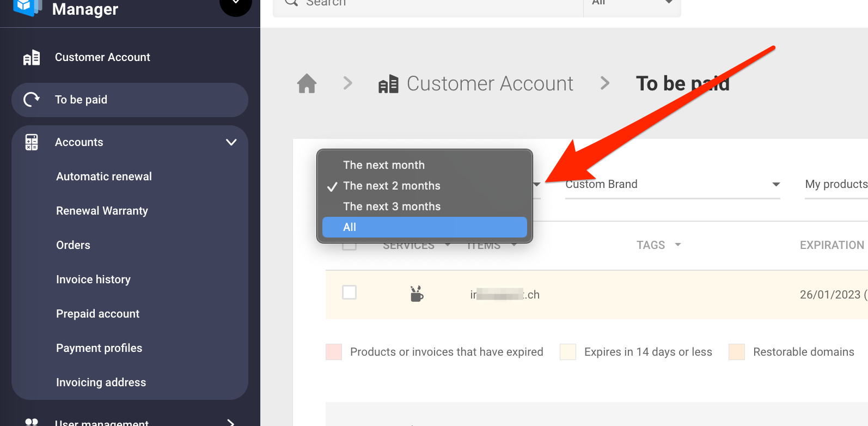This screenshot has width=868, height=426.
Task: Select "The next 3 months" option
Action: (392, 206)
